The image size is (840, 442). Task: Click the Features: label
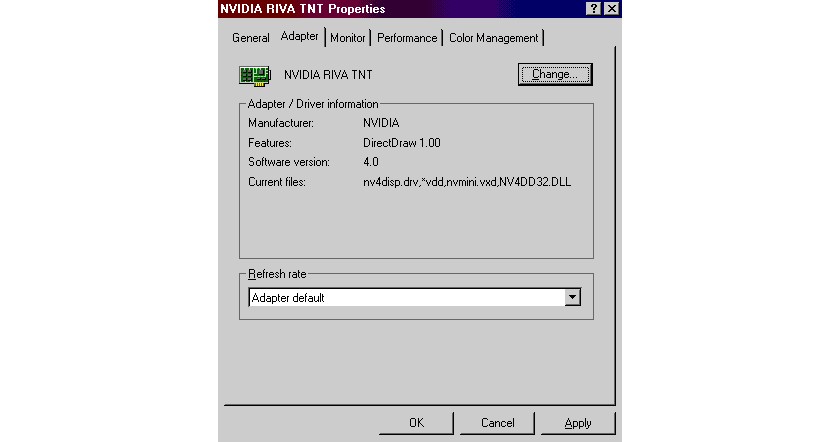[269, 143]
